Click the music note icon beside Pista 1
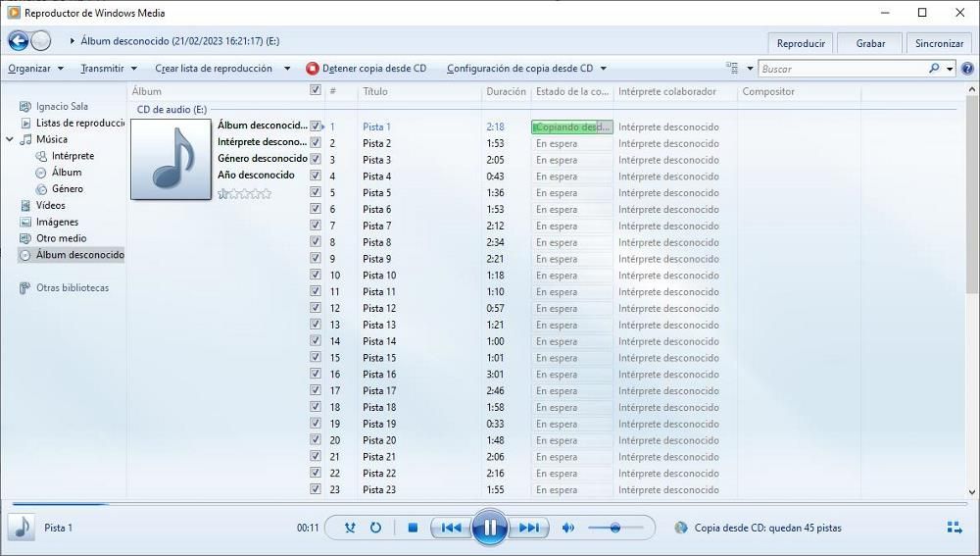This screenshot has height=556, width=980. click(x=22, y=528)
